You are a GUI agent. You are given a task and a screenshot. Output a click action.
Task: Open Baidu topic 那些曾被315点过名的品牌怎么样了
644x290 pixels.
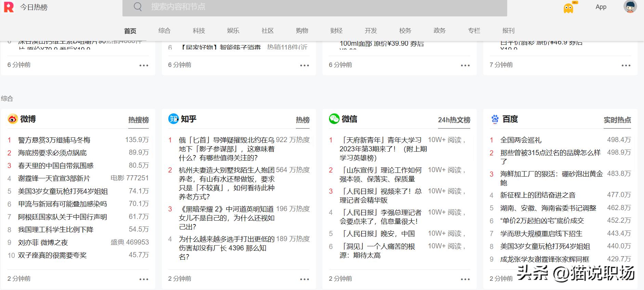(550, 157)
